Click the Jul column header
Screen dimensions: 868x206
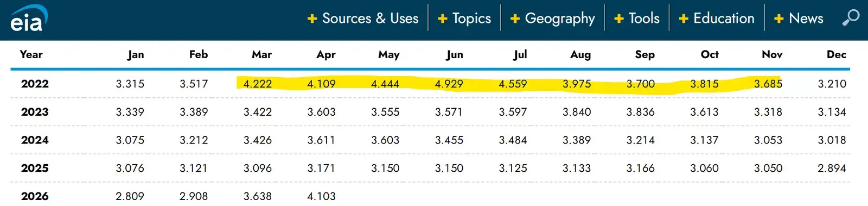pos(520,54)
